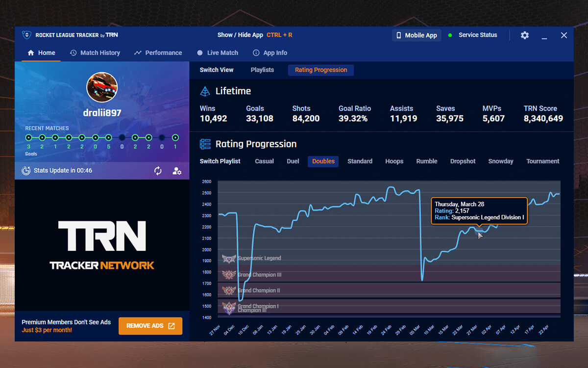
Task: Click the Assists value 11,919
Action: (404, 118)
